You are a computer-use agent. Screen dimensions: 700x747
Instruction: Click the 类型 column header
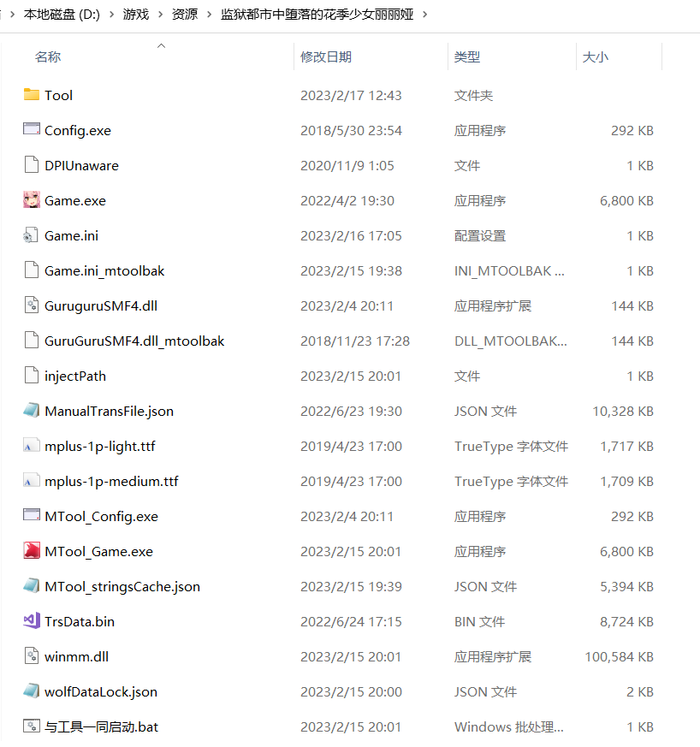click(x=467, y=56)
